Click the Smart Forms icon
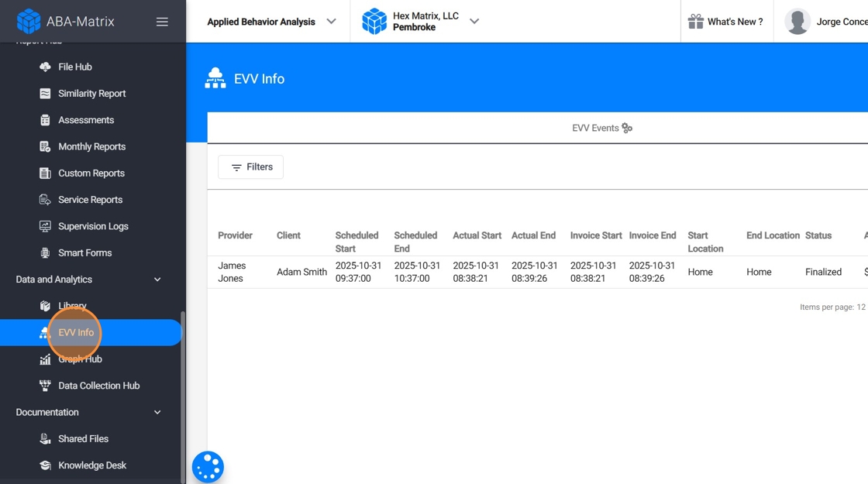 [x=45, y=253]
